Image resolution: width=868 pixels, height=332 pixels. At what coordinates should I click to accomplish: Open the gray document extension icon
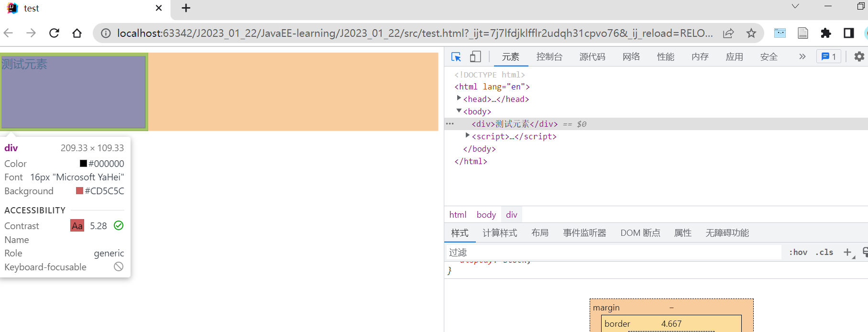click(x=803, y=33)
